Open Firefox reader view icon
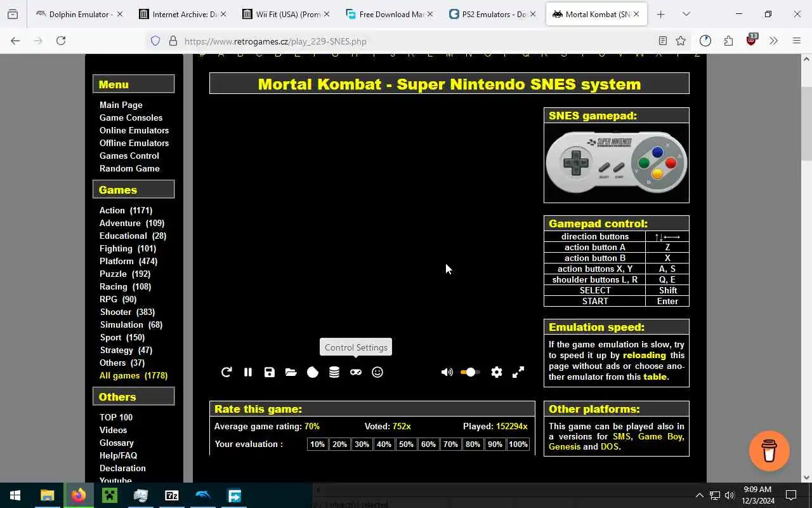812x508 pixels. pyautogui.click(x=662, y=41)
